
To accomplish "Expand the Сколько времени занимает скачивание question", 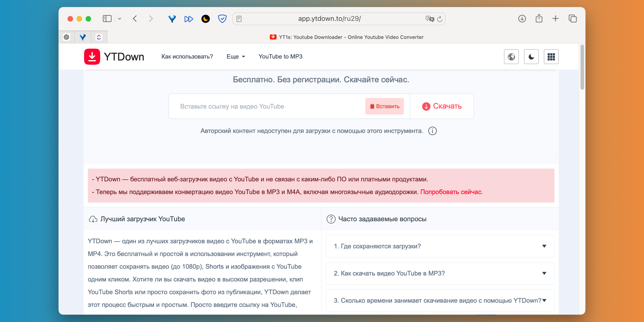I will point(440,300).
